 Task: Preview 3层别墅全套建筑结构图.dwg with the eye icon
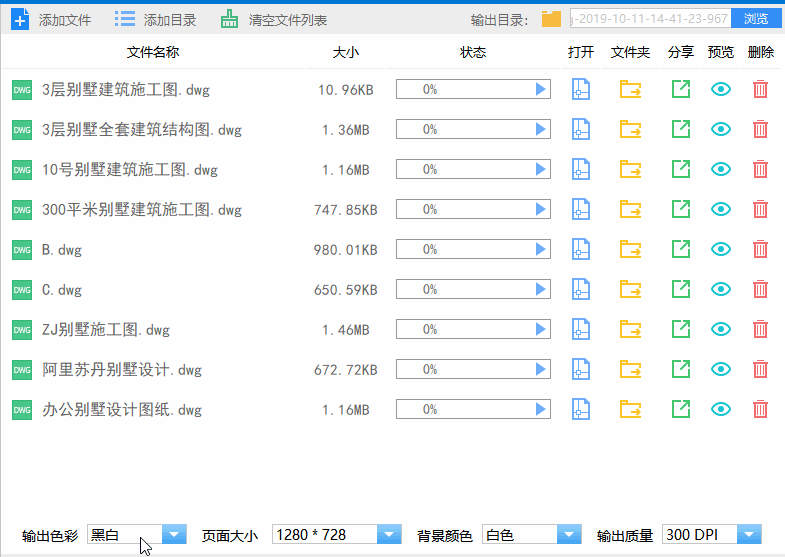tap(721, 130)
